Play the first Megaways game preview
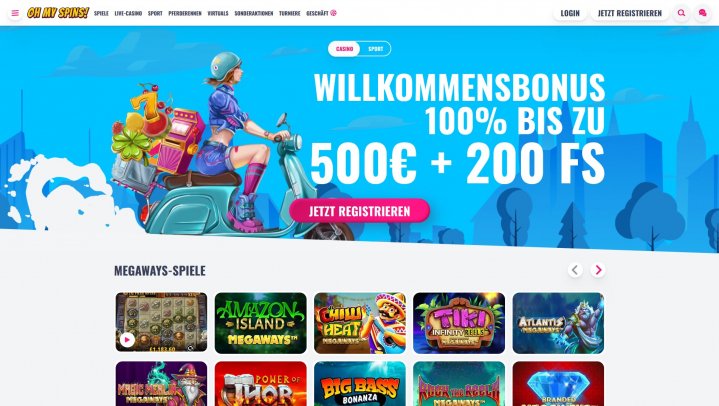 click(x=127, y=340)
